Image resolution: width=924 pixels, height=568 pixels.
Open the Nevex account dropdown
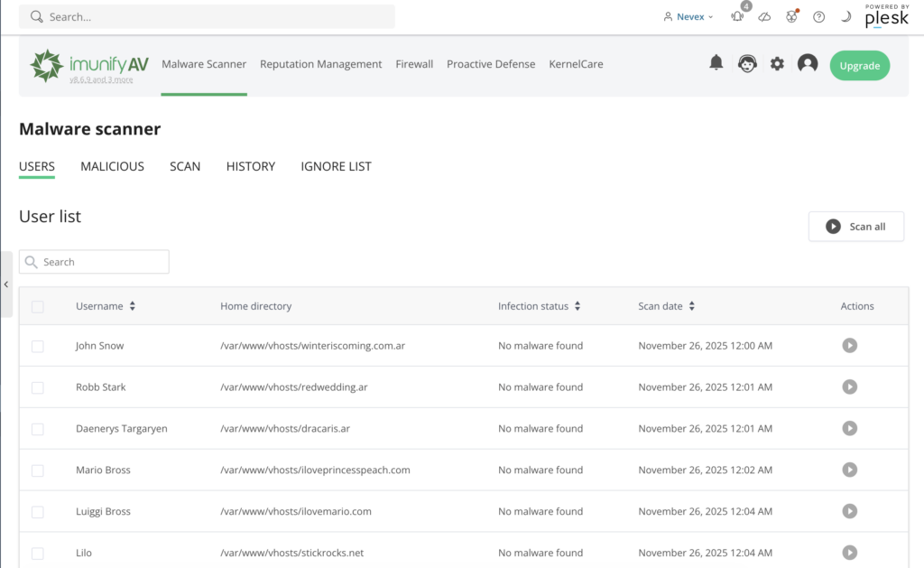(688, 17)
